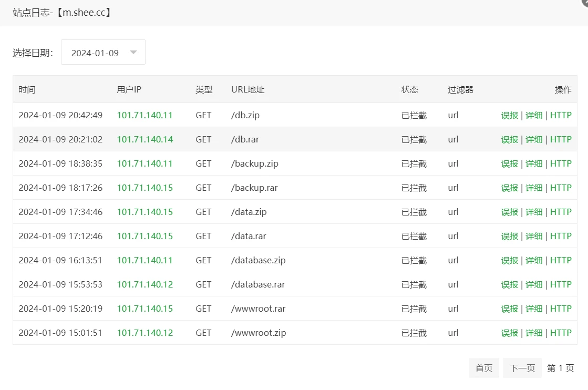View HTTP for the /backup.zip request
Image resolution: width=588 pixels, height=390 pixels.
pyautogui.click(x=561, y=163)
